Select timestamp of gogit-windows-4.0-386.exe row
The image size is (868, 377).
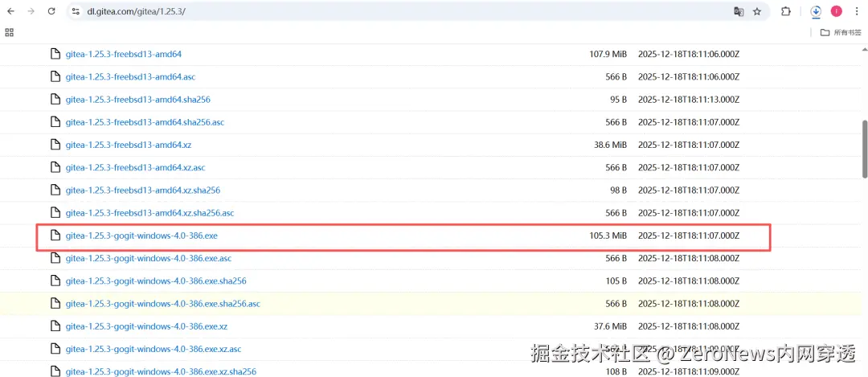(690, 236)
